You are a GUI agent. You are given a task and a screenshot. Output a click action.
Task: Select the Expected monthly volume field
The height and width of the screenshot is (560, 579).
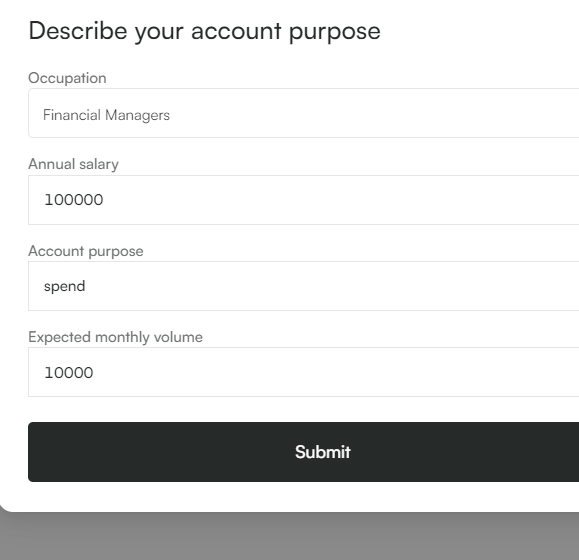tap(304, 372)
